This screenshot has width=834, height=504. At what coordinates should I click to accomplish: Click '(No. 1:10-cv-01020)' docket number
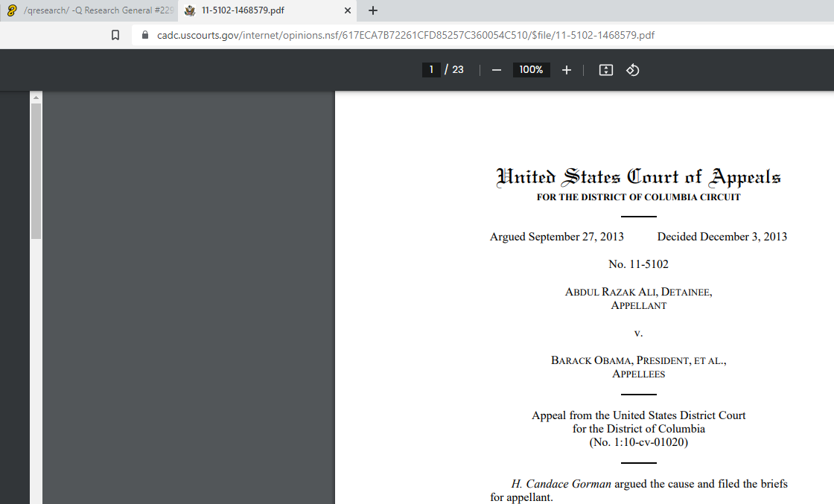[x=638, y=442]
